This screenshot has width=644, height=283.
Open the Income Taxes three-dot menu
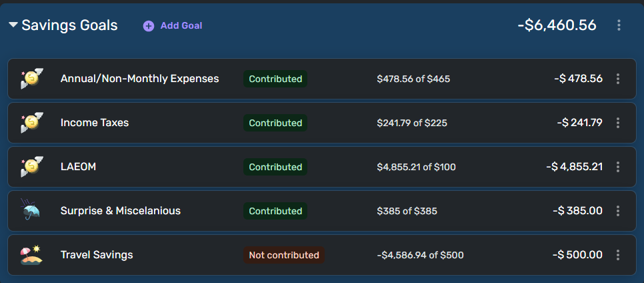point(618,123)
